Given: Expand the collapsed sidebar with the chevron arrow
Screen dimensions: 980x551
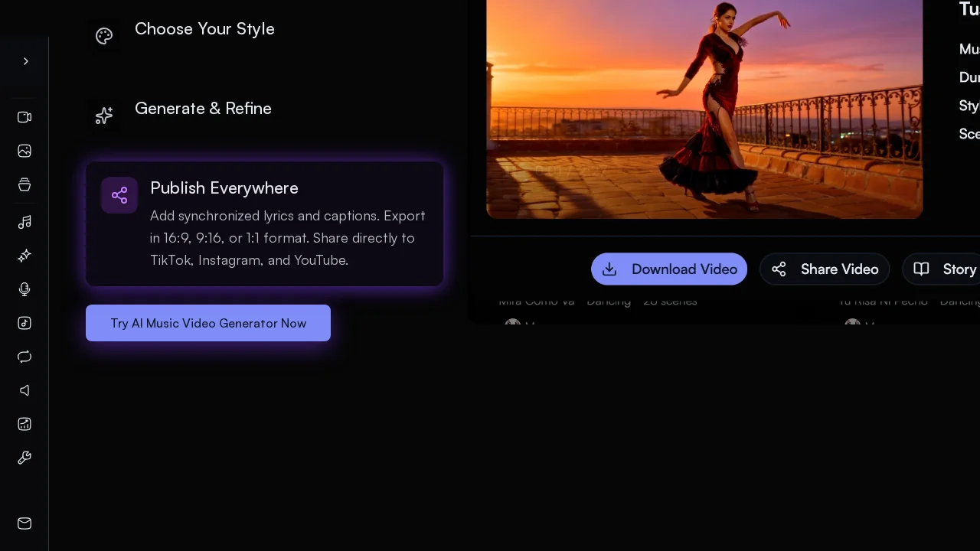Looking at the screenshot, I should tap(25, 61).
